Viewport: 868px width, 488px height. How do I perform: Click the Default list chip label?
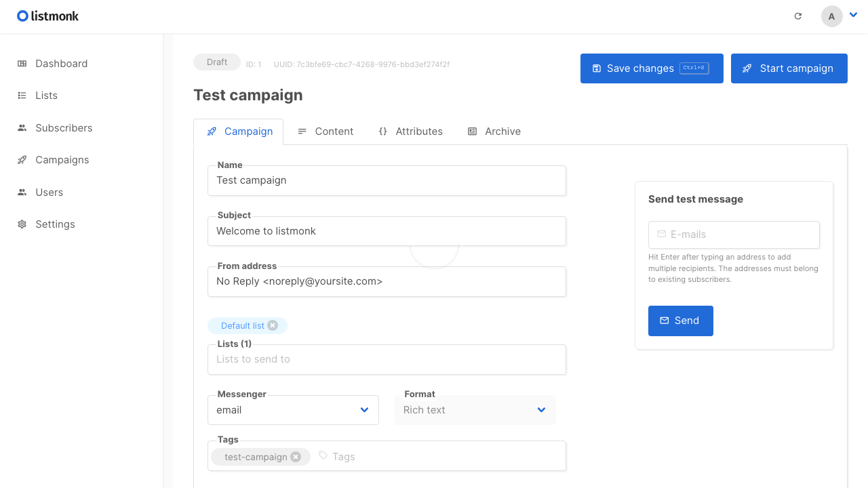243,325
